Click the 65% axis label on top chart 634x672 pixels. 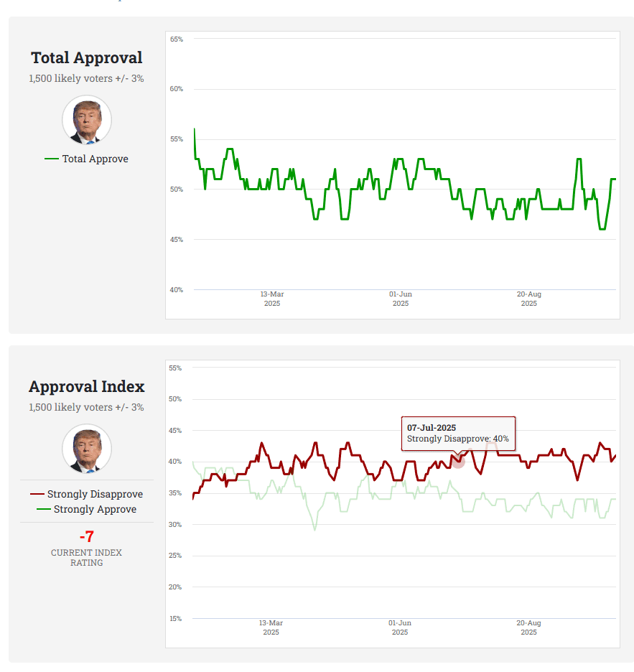pos(177,39)
